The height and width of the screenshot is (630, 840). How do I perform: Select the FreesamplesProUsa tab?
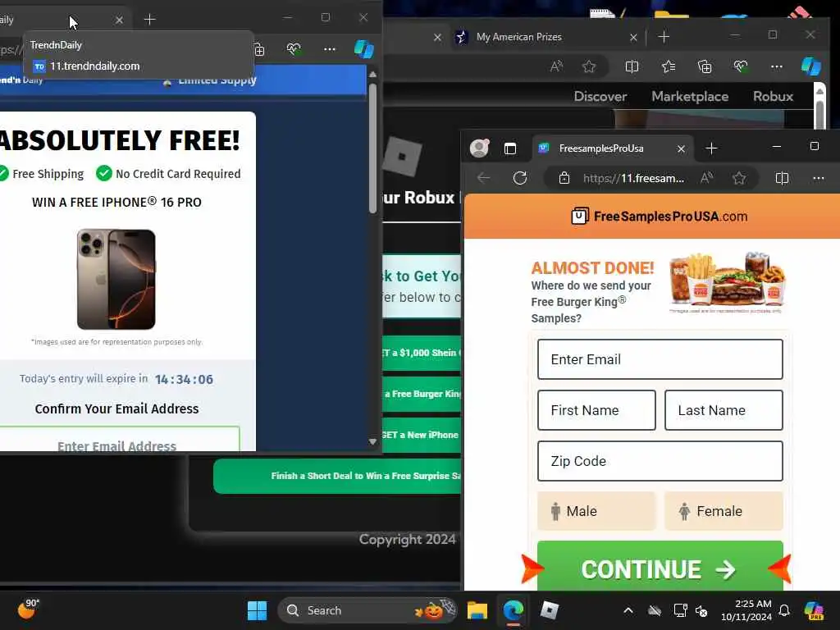pos(613,148)
